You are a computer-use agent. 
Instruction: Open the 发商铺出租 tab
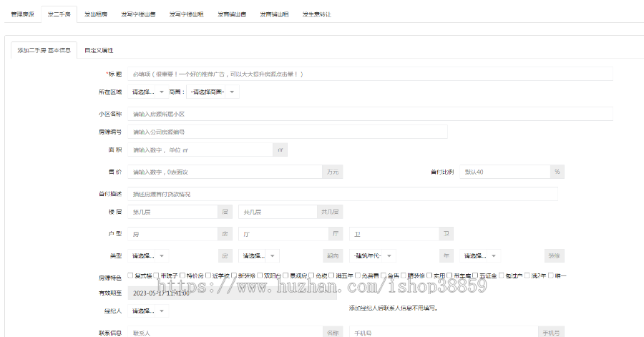[x=274, y=14]
